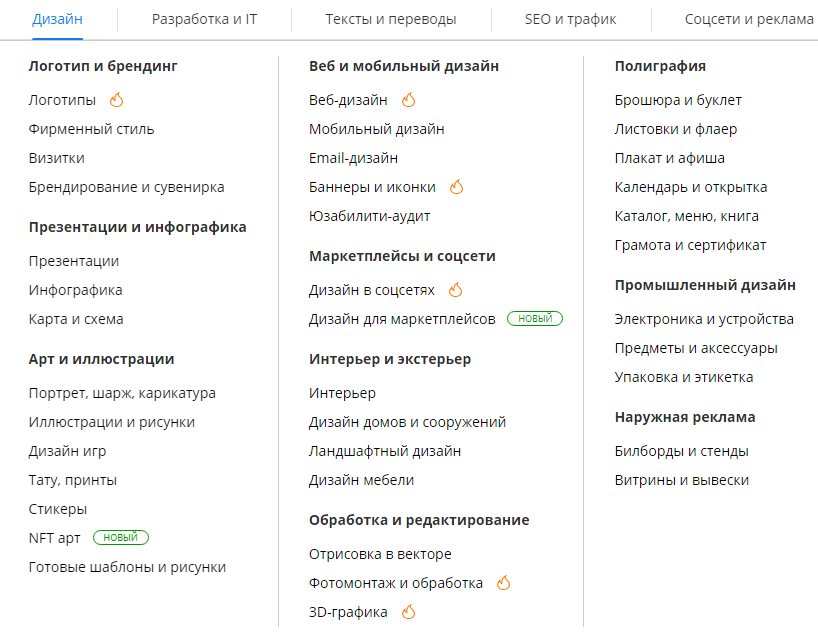Click the fire icon beside Веб-дизайн
818x642 pixels.
coord(408,100)
